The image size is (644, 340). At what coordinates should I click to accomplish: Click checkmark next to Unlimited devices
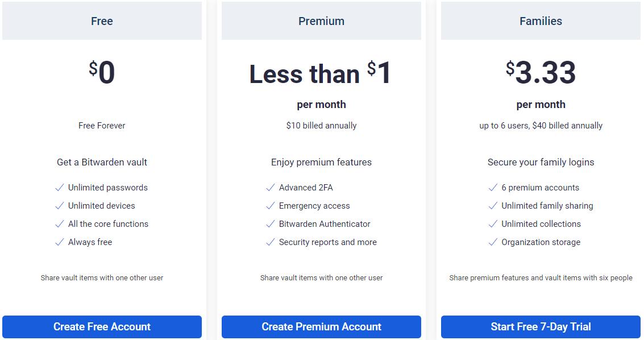(x=60, y=206)
